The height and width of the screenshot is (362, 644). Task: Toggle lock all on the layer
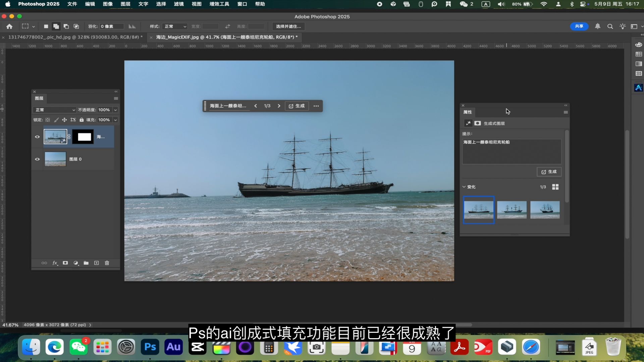pos(82,120)
